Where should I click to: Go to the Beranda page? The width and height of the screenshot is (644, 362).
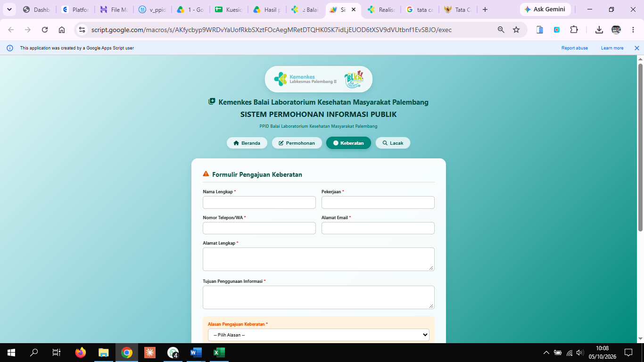[247, 143]
